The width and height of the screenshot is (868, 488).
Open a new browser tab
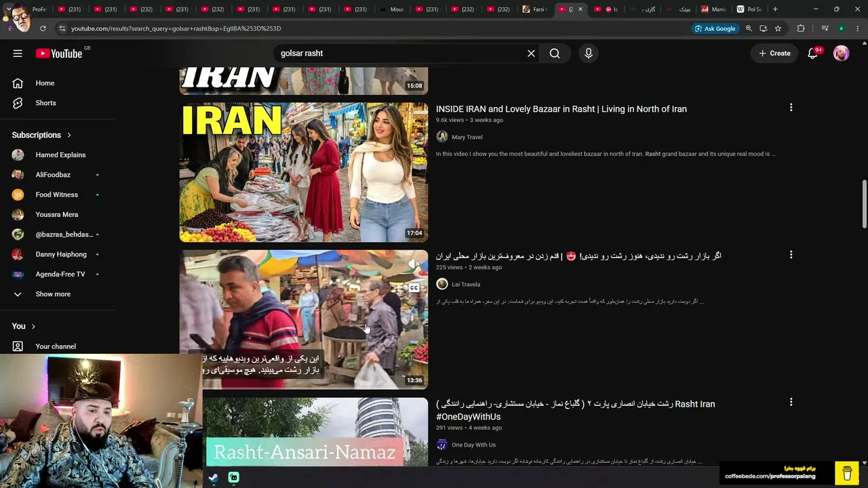[x=775, y=9]
